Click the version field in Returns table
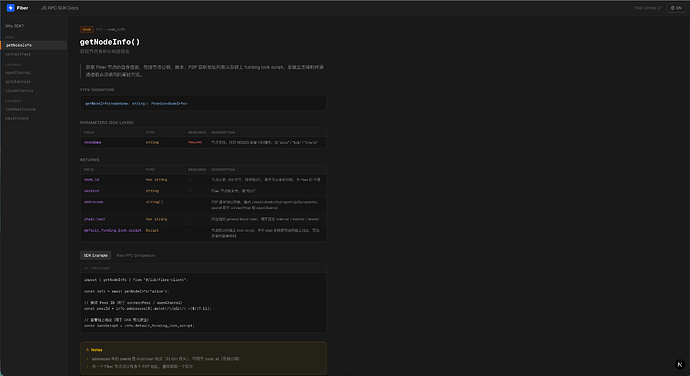The width and height of the screenshot is (690, 376). click(92, 191)
